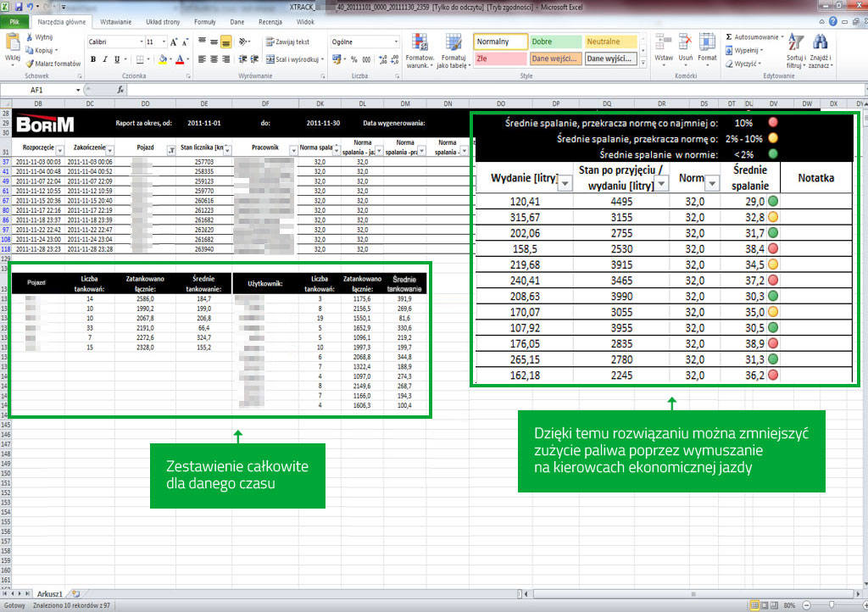Toggle Zawijaj tekst wrap text
The image size is (868, 612).
pos(287,42)
